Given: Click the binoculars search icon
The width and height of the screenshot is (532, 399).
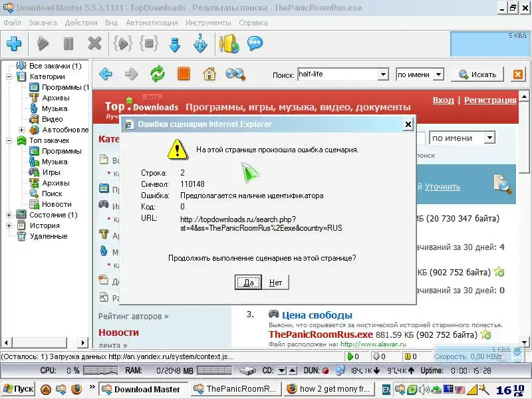Looking at the screenshot, I should (x=235, y=74).
